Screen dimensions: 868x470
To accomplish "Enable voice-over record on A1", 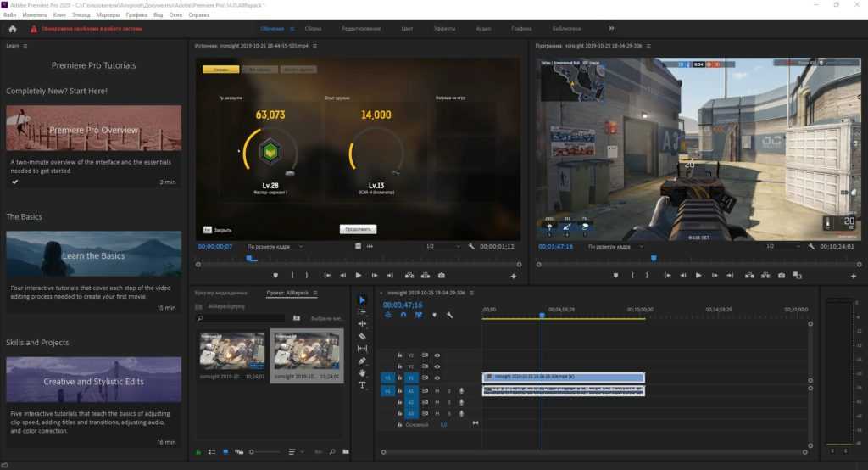I will coord(461,391).
